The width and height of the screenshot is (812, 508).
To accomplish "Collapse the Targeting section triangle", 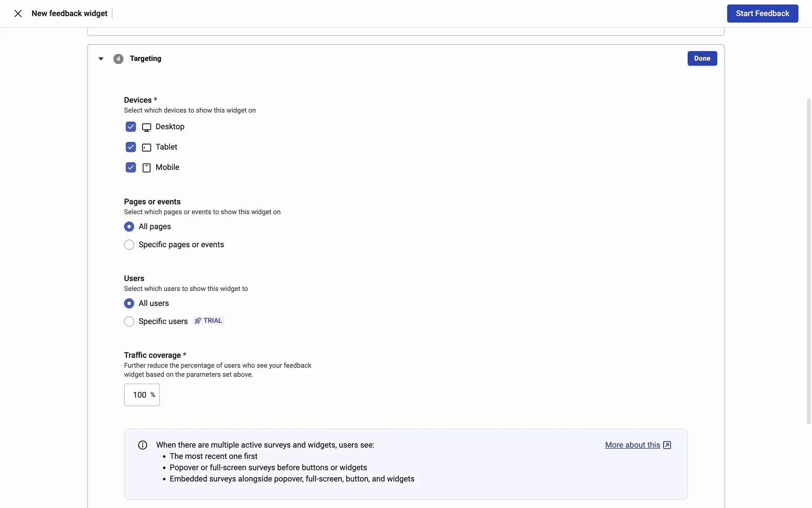I will 101,59.
